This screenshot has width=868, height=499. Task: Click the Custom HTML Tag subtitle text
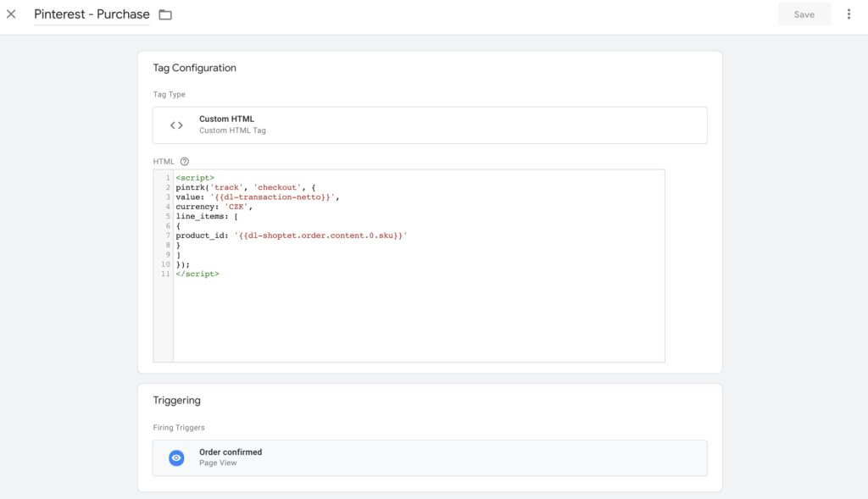coord(232,130)
